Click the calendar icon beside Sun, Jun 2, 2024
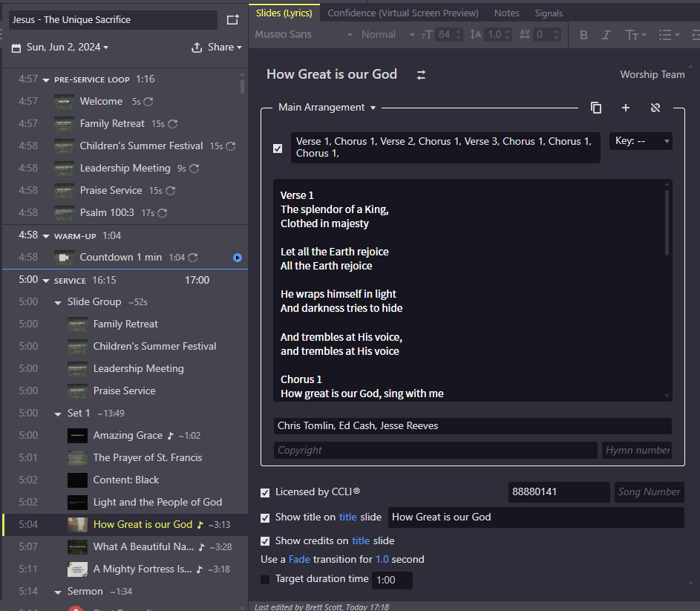 tap(16, 48)
